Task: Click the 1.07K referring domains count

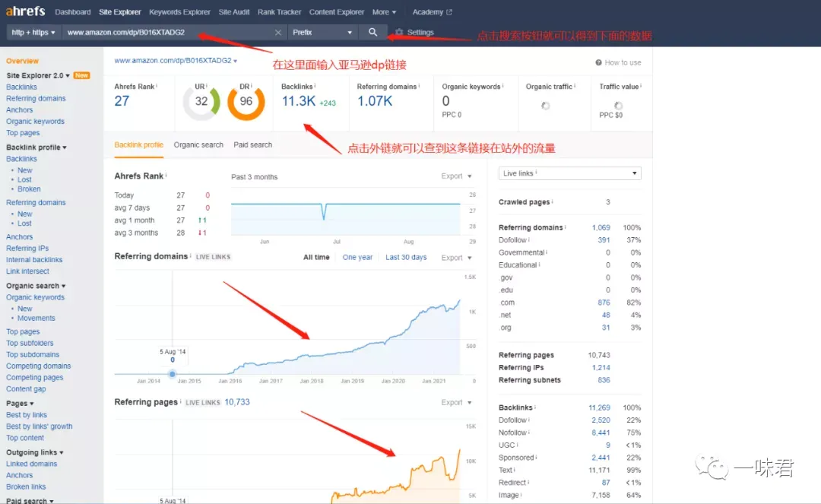Action: pos(374,101)
